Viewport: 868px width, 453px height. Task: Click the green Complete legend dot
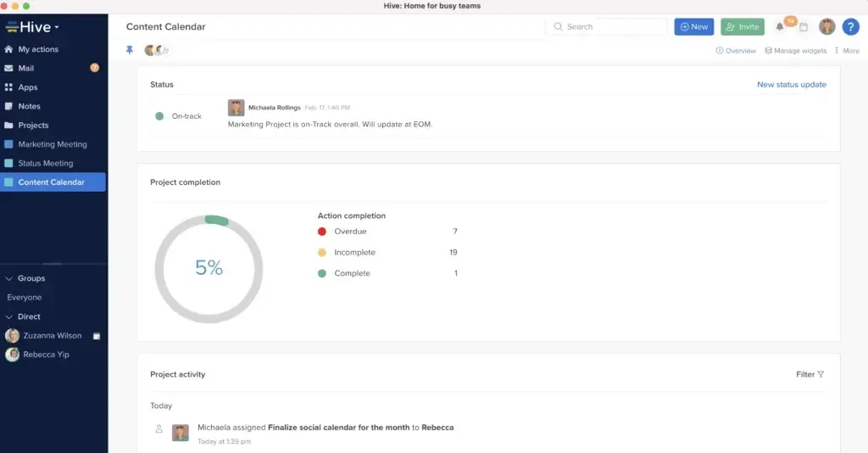tap(321, 273)
